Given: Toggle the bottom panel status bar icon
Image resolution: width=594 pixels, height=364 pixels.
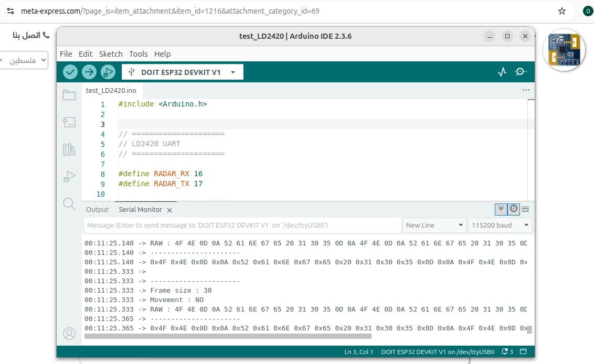Looking at the screenshot, I should point(523,351).
